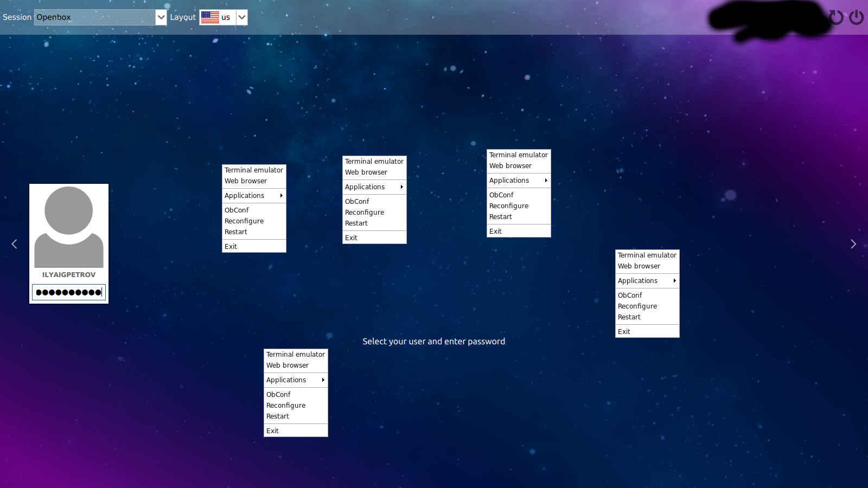Open the Session dropdown arrow
Viewport: 868px width, 488px height.
161,17
